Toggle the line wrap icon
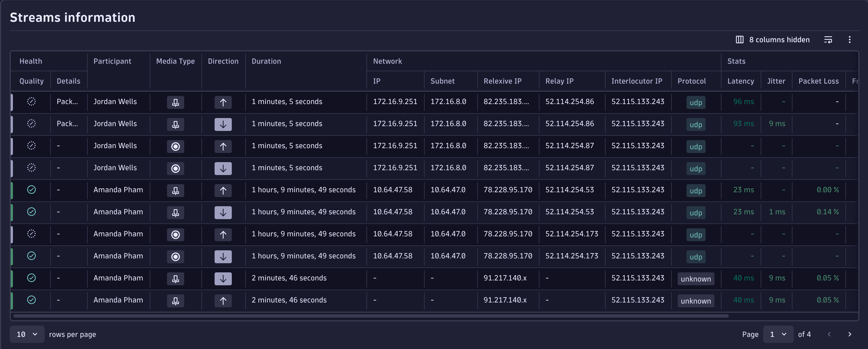 [x=828, y=40]
